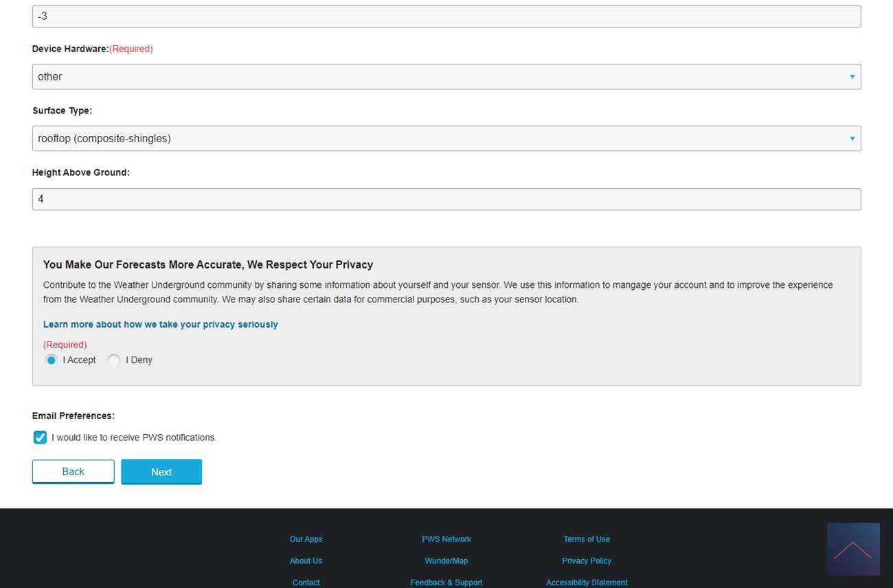Go to the About Us page
The height and width of the screenshot is (588, 893).
click(306, 561)
